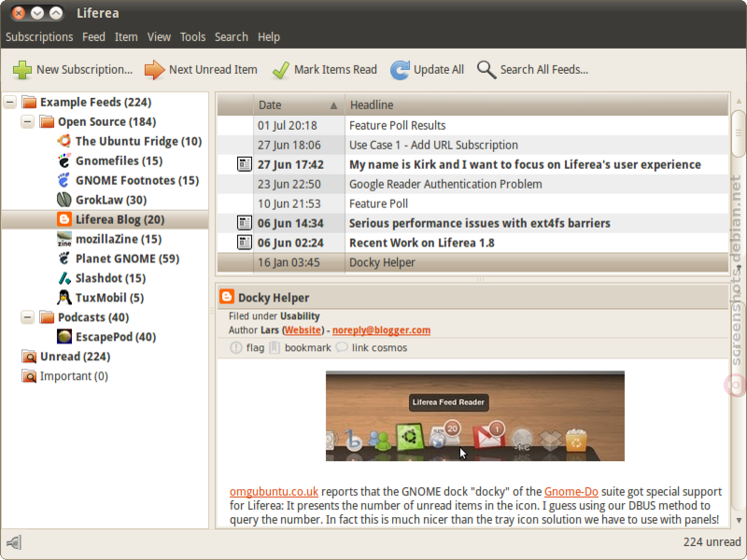Click the offline mode icon in status bar
Screen dimensions: 747x560
[14, 542]
